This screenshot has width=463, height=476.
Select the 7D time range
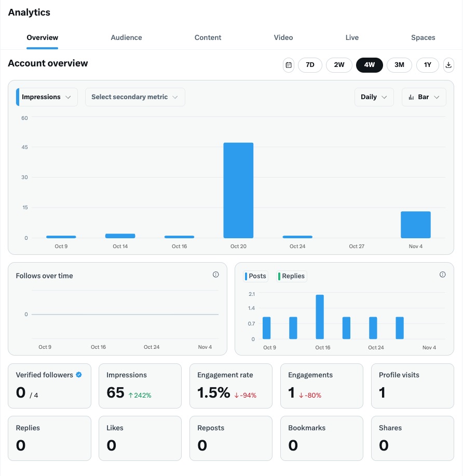point(310,65)
